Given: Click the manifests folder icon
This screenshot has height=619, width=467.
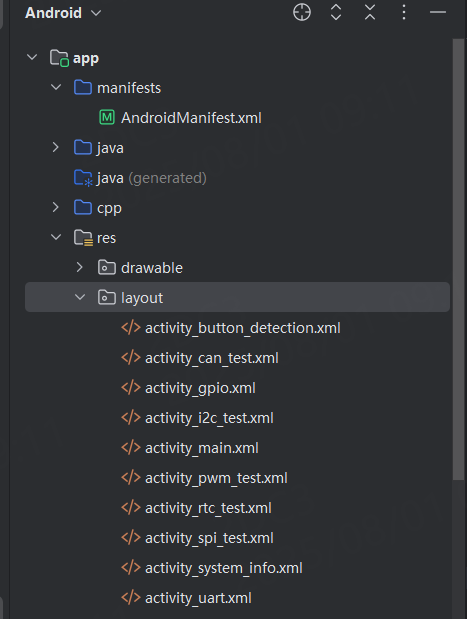Looking at the screenshot, I should 83,87.
